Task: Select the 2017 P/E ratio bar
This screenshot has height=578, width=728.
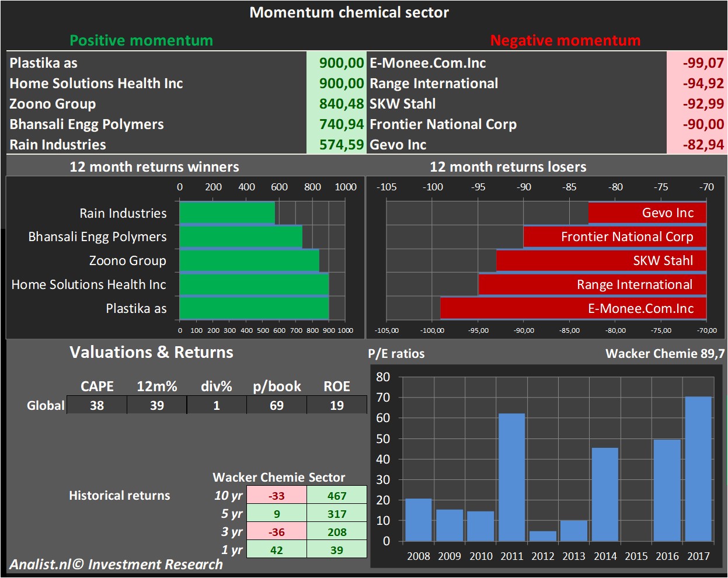Action: pyautogui.click(x=698, y=469)
